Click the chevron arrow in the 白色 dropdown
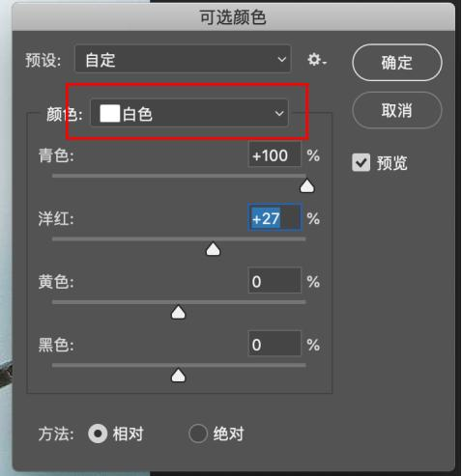The height and width of the screenshot is (476, 462). 279,113
